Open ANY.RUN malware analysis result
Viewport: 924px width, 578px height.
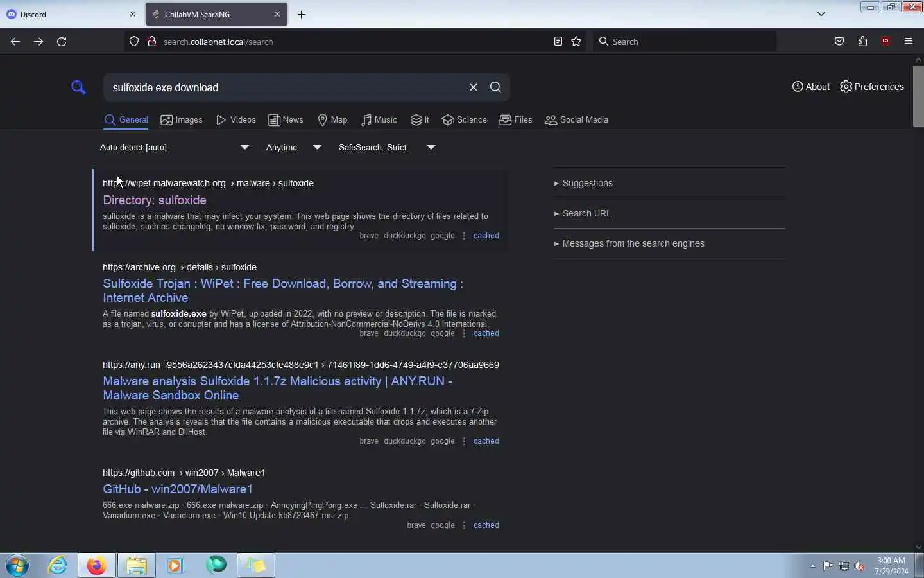pyautogui.click(x=277, y=389)
